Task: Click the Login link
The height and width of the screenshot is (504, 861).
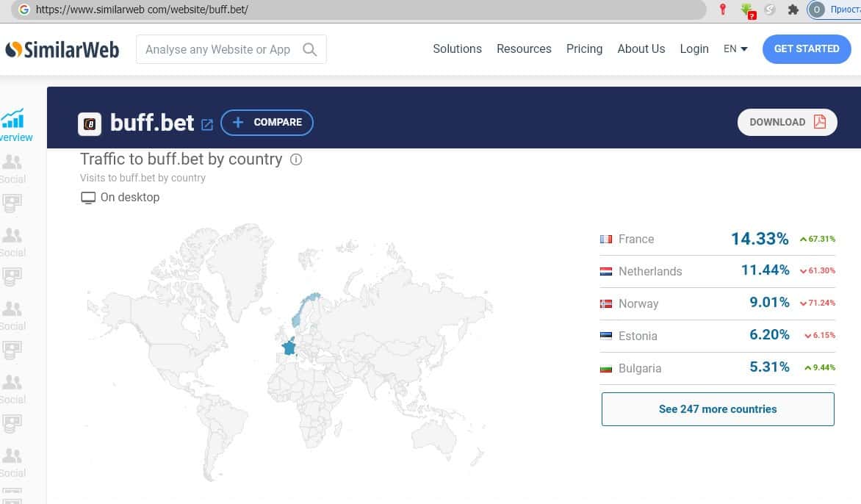Action: pyautogui.click(x=694, y=49)
